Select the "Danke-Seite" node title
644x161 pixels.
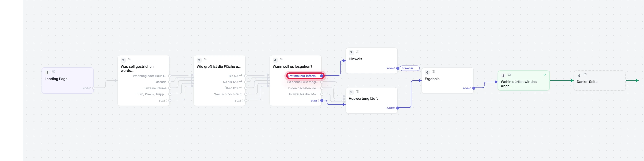[587, 82]
